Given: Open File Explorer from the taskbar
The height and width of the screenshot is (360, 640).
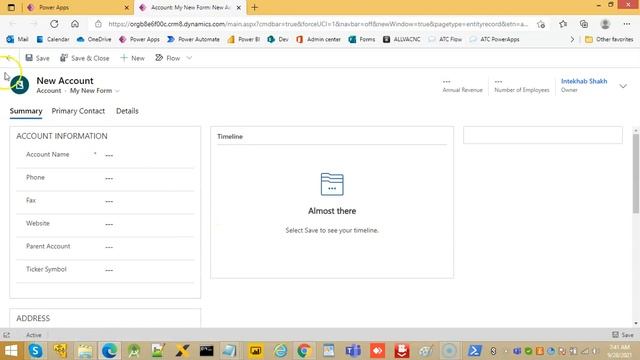Looking at the screenshot, I should (x=84, y=351).
